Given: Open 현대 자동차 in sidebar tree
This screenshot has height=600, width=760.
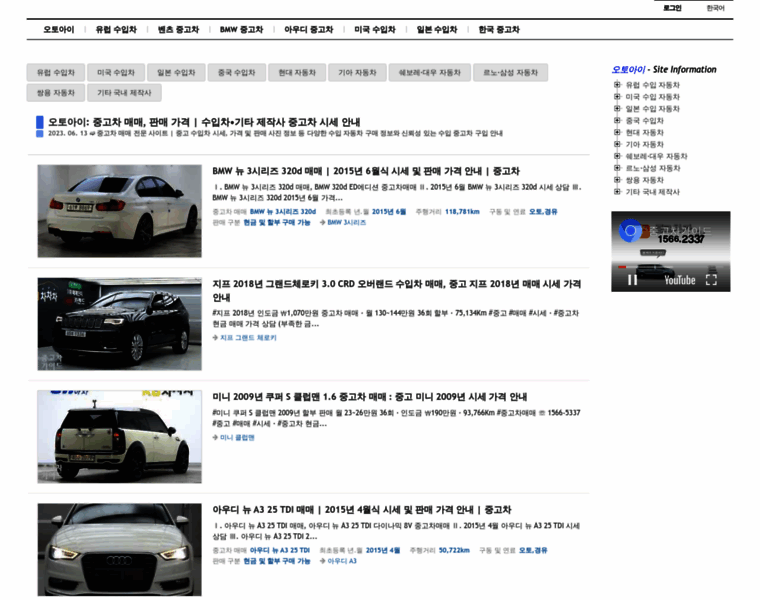Looking at the screenshot, I should tap(644, 132).
